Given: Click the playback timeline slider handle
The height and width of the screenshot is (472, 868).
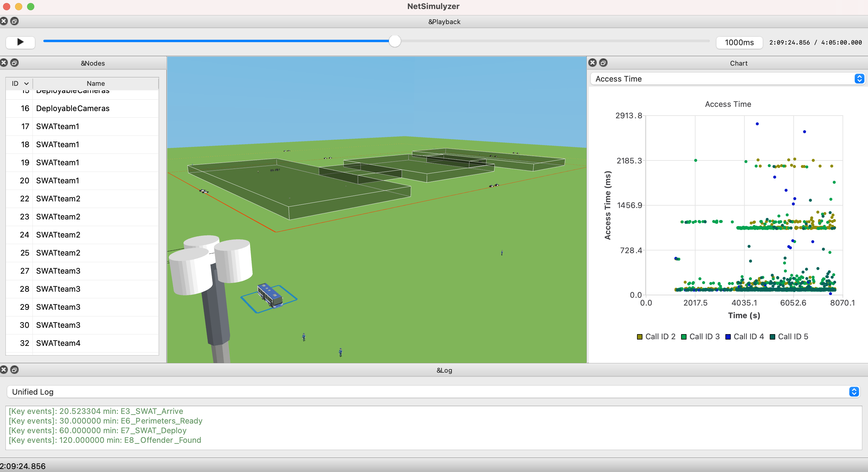Looking at the screenshot, I should (395, 42).
